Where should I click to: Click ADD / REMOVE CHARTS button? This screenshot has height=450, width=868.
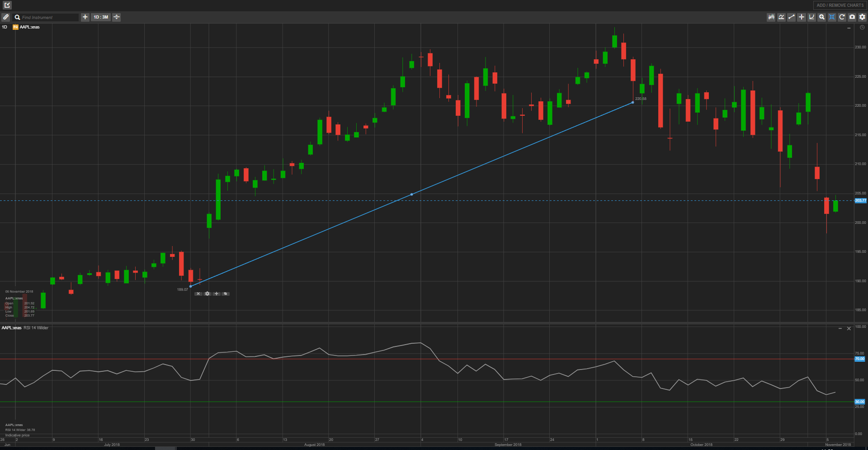pos(840,5)
